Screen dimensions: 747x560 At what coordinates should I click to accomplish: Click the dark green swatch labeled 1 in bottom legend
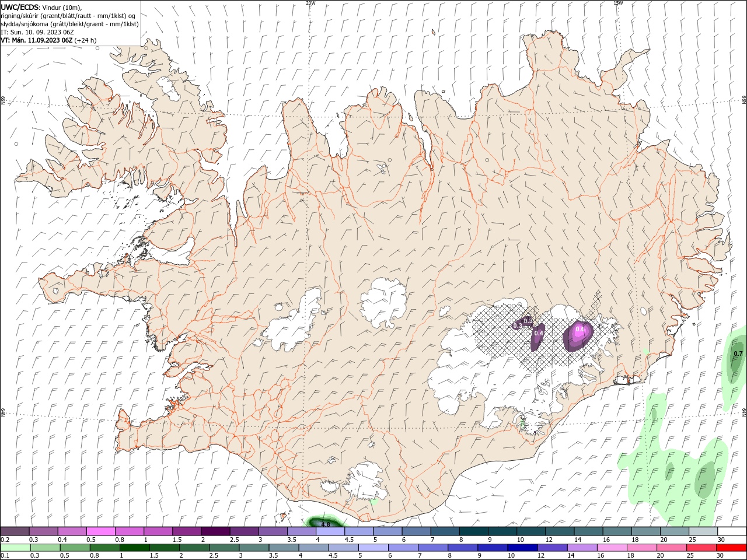pyautogui.click(x=135, y=548)
